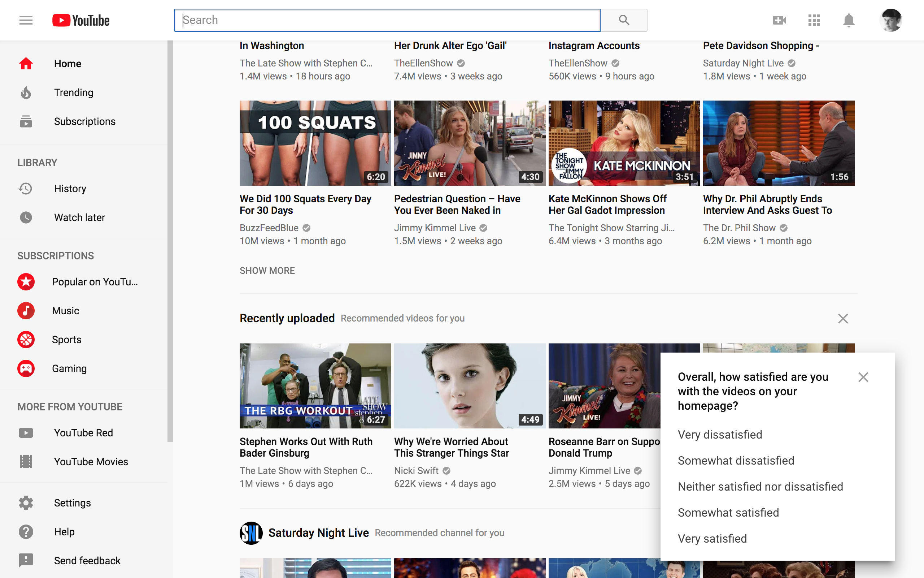924x578 pixels.
Task: Open Watch later in the library
Action: click(84, 217)
